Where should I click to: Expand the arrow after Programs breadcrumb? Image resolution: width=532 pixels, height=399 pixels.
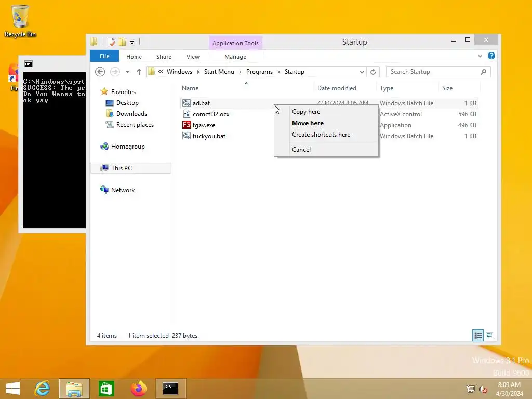click(x=279, y=72)
